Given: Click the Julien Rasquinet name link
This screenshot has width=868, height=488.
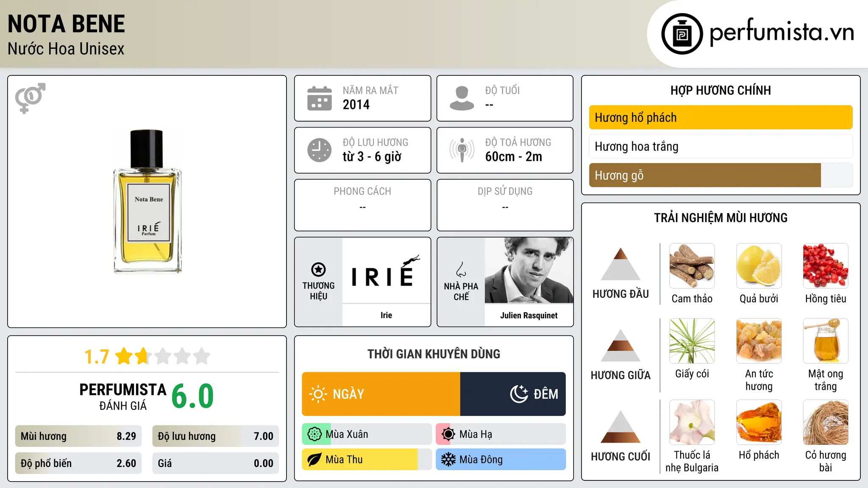Looking at the screenshot, I should 529,315.
